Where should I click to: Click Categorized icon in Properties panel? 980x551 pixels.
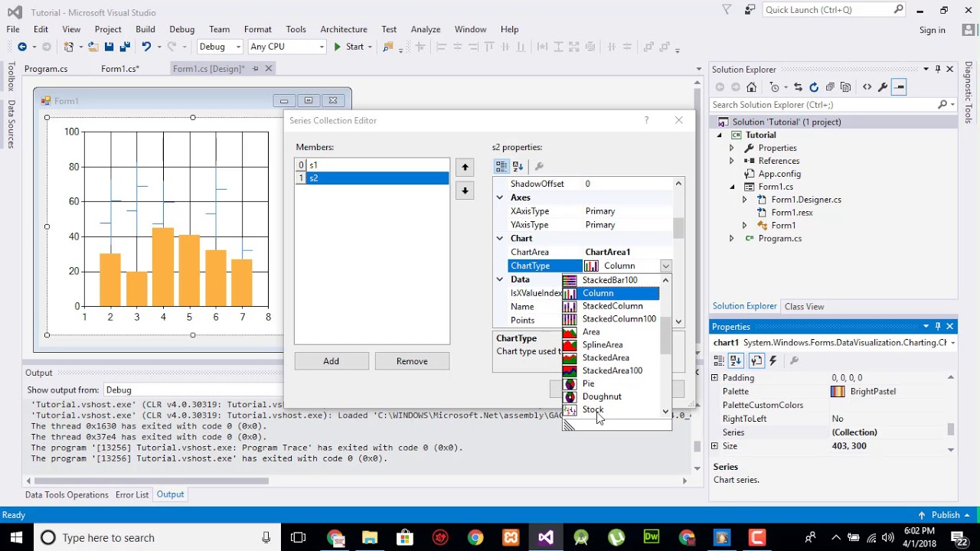720,360
